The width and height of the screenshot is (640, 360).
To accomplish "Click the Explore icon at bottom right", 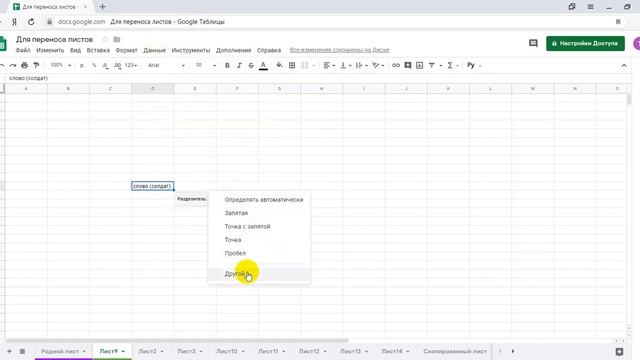I will (x=619, y=351).
